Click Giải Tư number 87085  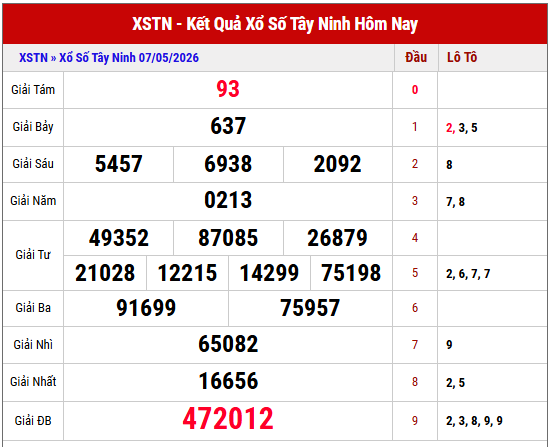[228, 238]
